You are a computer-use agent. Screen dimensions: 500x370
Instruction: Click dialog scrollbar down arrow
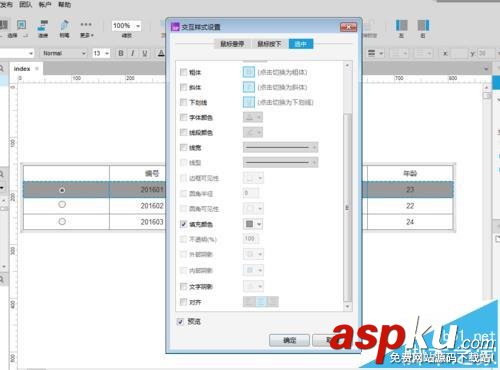347,306
